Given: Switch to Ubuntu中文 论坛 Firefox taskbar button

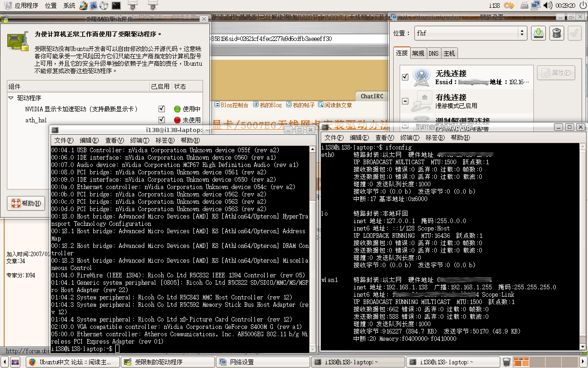Looking at the screenshot, I should 73,362.
